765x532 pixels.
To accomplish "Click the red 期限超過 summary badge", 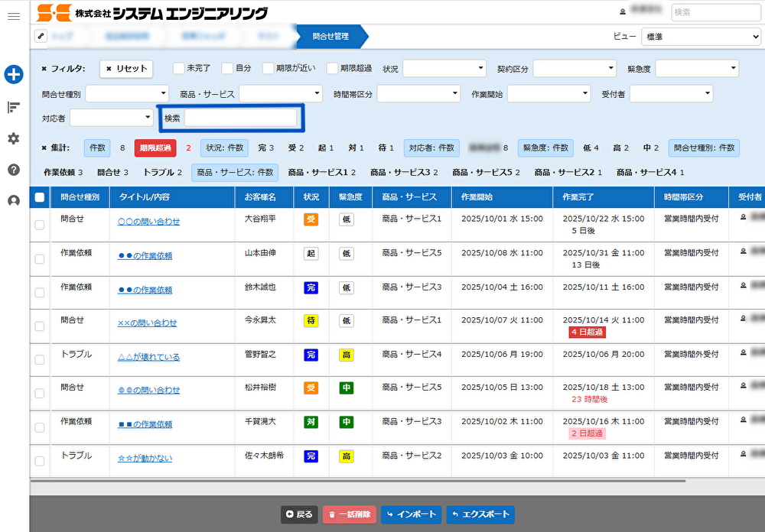I will point(154,148).
